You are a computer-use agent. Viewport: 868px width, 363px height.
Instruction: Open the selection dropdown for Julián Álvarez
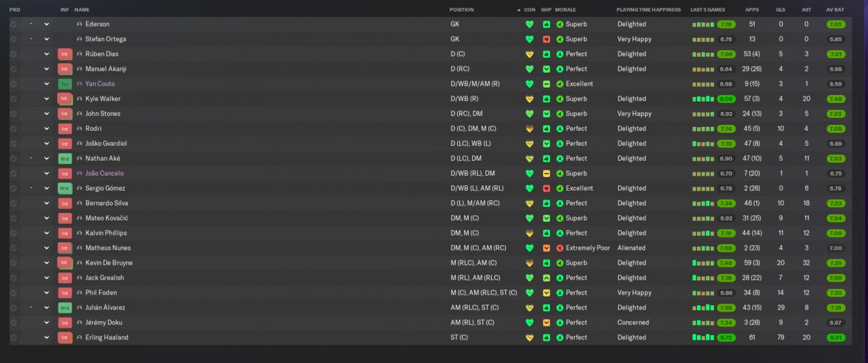pos(47,308)
